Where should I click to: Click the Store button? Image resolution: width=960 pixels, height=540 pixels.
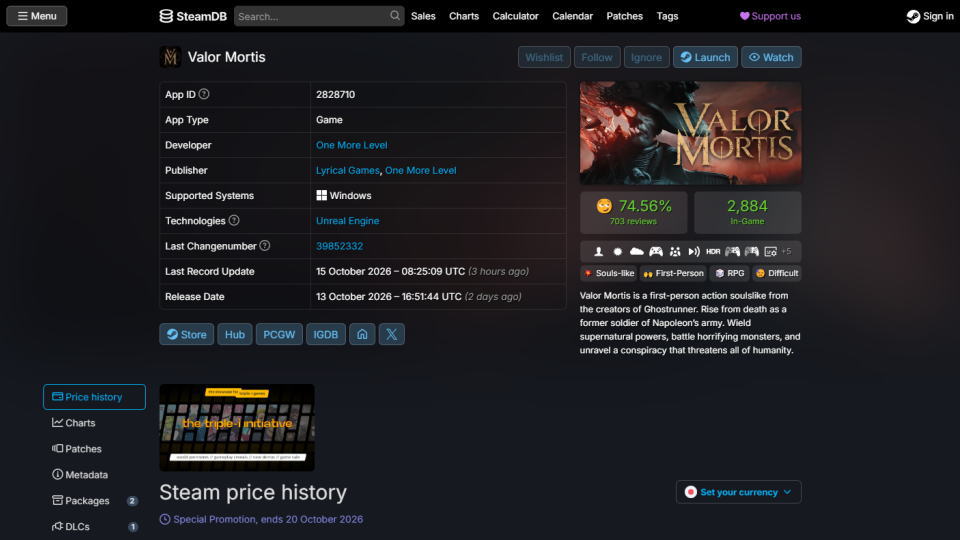coord(187,334)
